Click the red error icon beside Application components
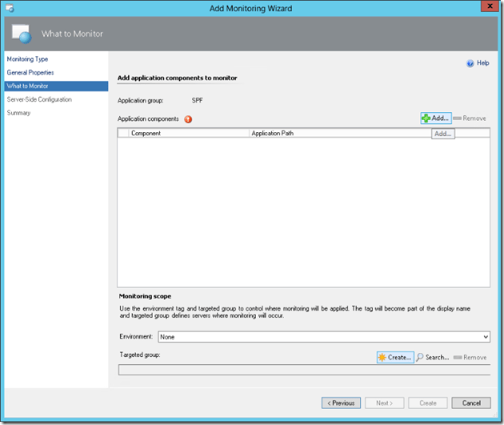The image size is (504, 425). [189, 119]
